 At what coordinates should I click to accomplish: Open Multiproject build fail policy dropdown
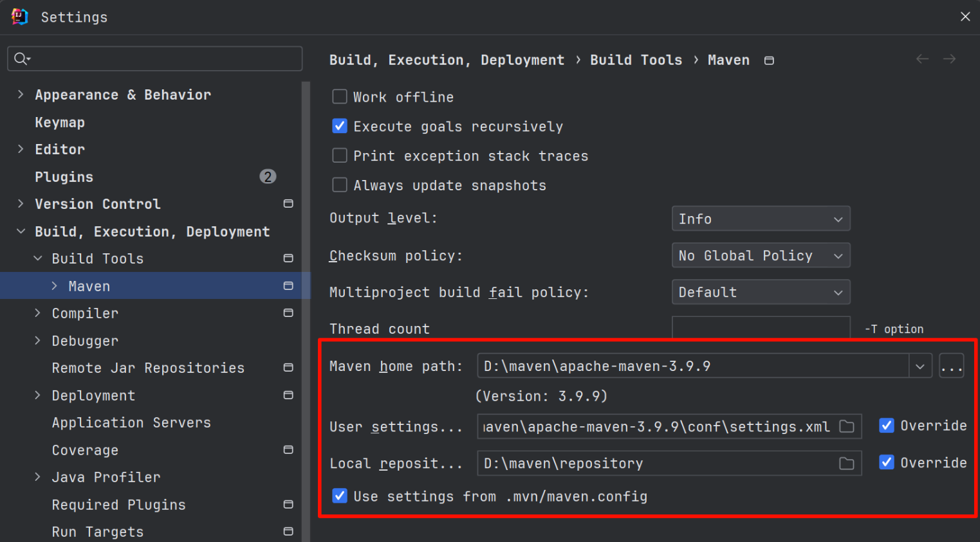tap(761, 292)
